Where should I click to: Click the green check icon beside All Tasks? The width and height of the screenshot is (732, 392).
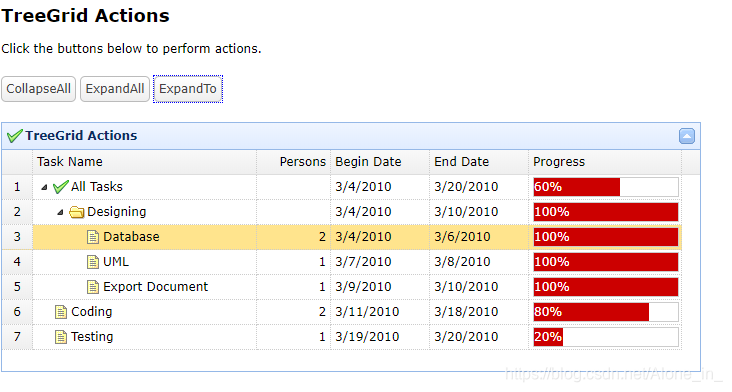pyautogui.click(x=60, y=187)
